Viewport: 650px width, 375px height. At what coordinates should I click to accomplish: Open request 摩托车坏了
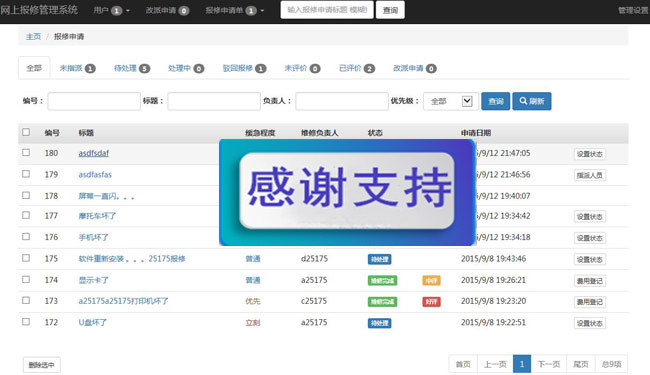[x=97, y=216]
